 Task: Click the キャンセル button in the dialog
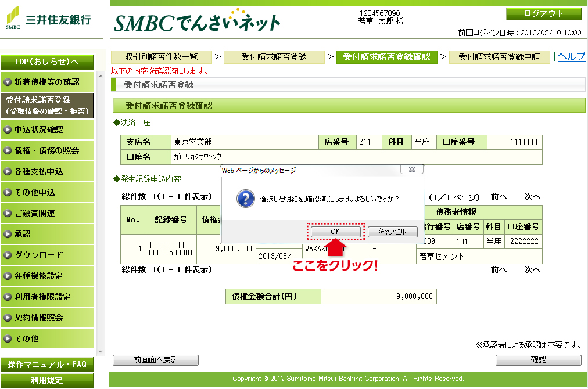(x=392, y=232)
